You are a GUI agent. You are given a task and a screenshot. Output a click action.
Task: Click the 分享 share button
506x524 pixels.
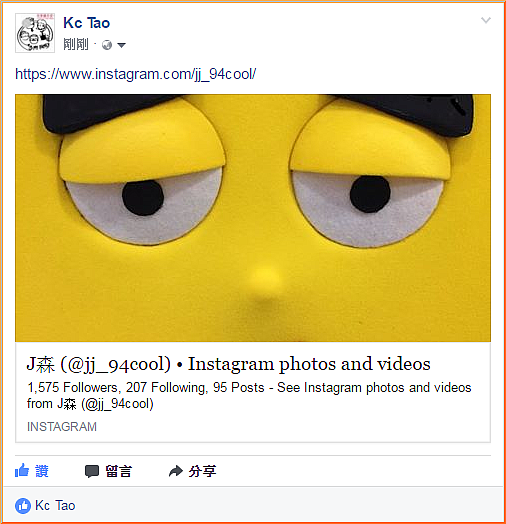click(203, 471)
